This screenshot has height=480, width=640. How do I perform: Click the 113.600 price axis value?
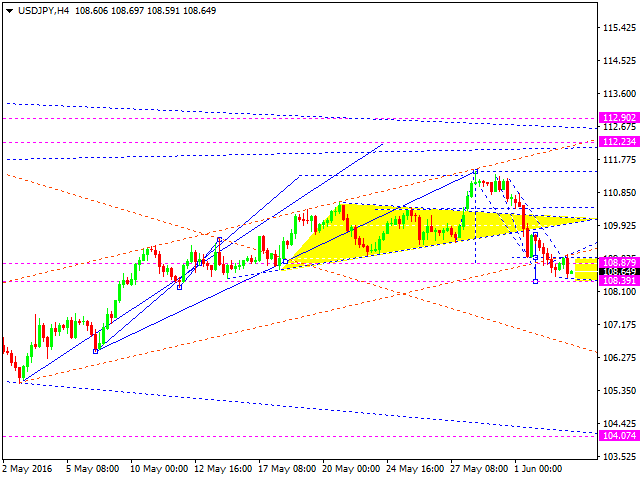pos(620,94)
